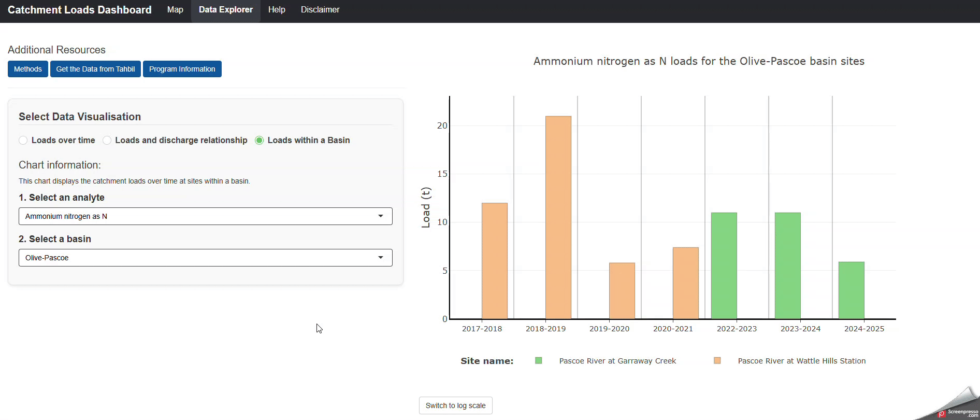This screenshot has height=420, width=980.
Task: Select the Loads within a Basin radio
Action: pyautogui.click(x=259, y=140)
